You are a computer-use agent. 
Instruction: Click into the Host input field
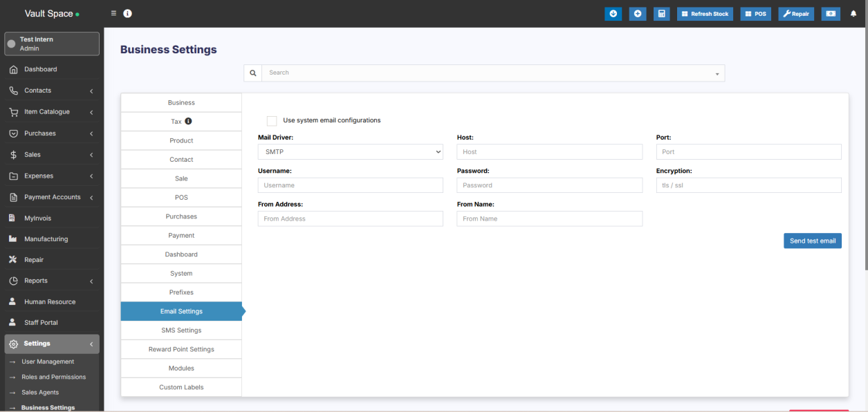click(549, 151)
